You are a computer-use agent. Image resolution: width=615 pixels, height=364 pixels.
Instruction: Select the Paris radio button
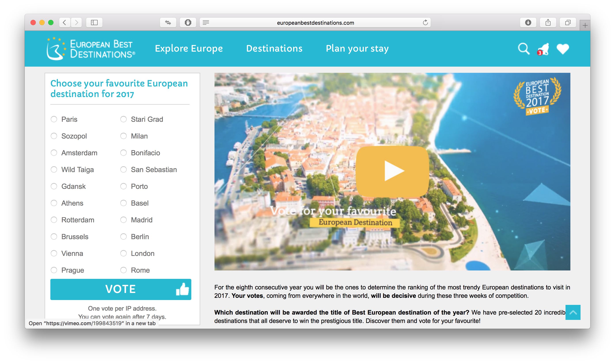click(54, 119)
